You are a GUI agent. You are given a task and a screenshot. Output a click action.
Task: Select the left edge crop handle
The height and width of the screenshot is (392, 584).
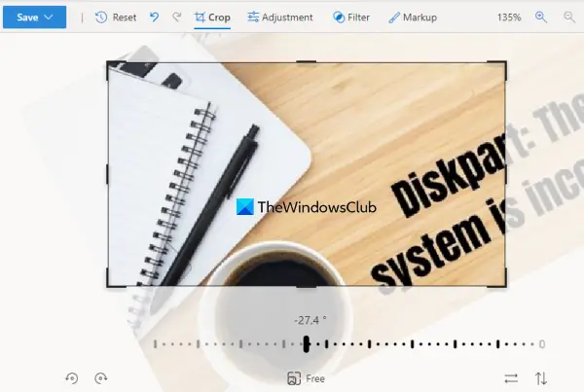point(107,174)
